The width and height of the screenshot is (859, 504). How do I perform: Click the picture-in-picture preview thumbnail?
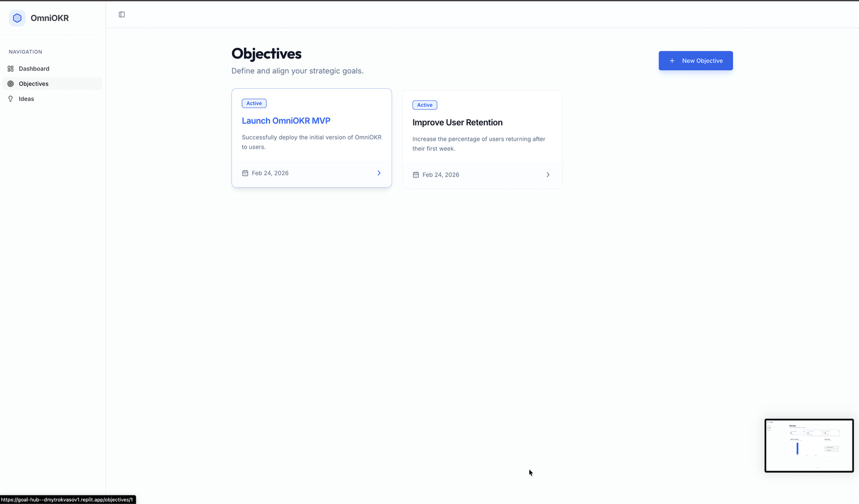(809, 446)
